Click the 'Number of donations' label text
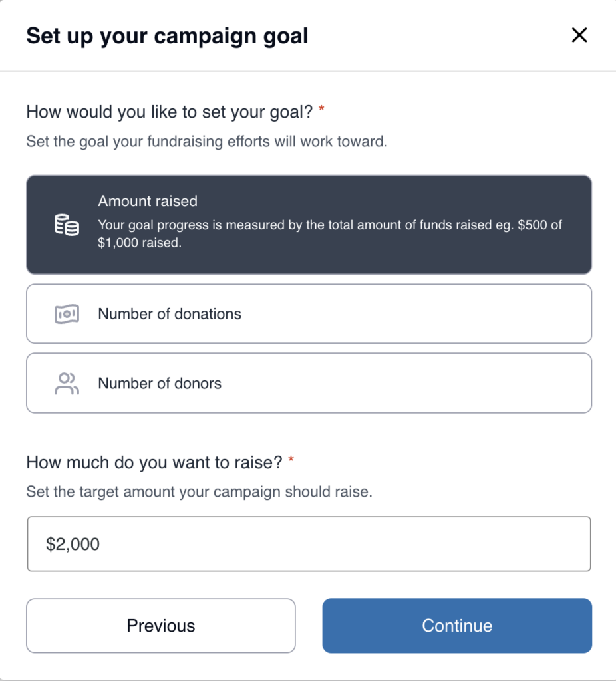 pos(169,313)
